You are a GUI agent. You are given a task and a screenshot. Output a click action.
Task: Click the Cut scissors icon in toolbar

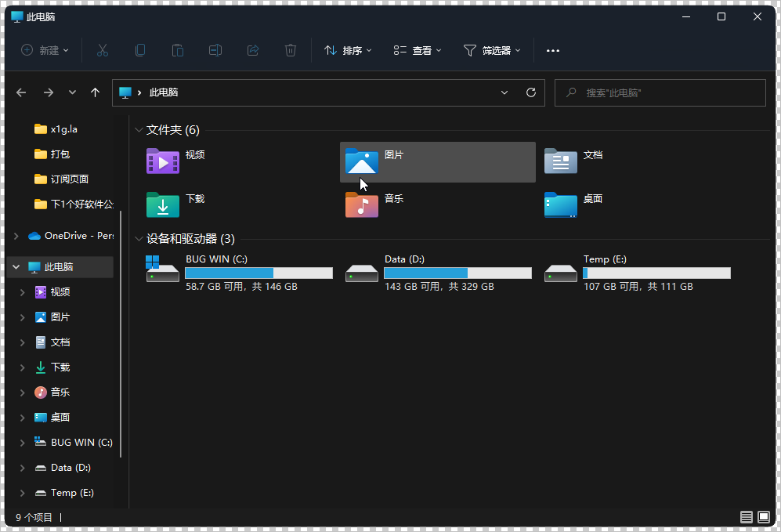[x=102, y=50]
